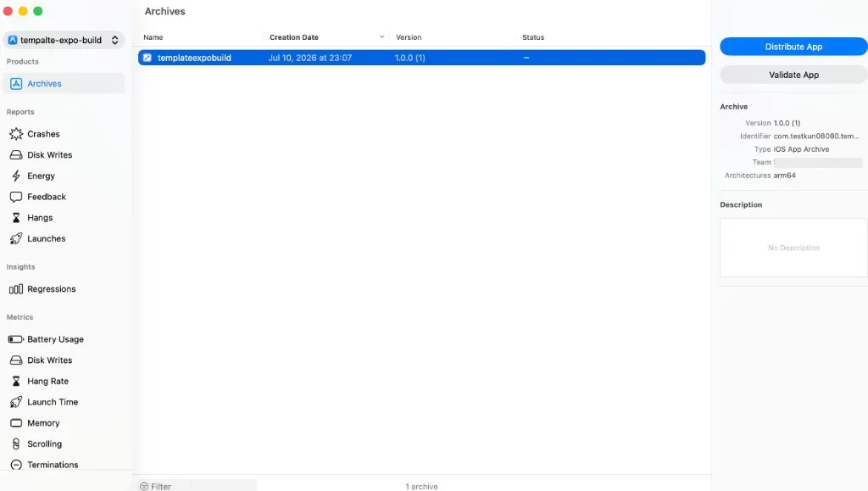Click the com.testkun08080 identifier value
Viewport: 868px width, 491px height.
816,137
